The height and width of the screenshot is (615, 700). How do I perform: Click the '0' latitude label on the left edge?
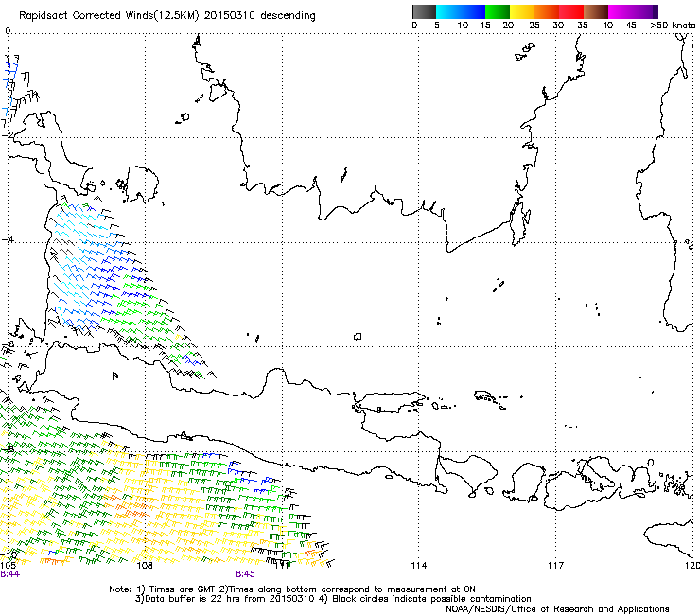click(8, 31)
